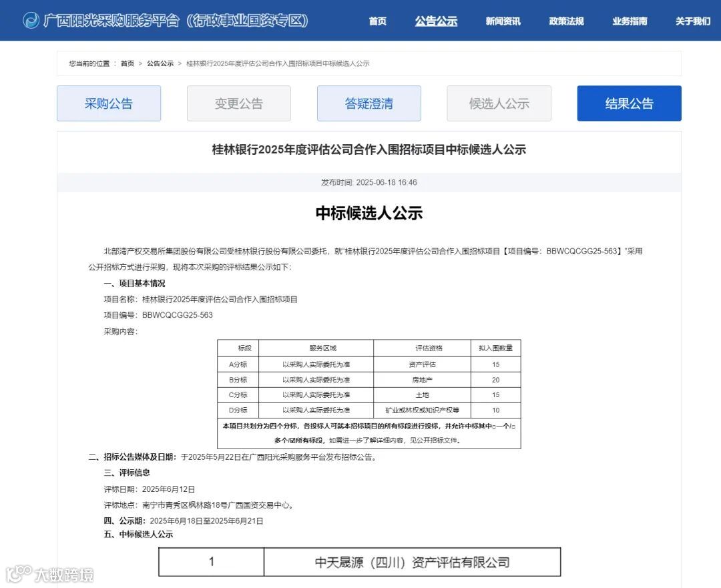Switch to the 变更公告 tab
721x588 pixels.
tap(238, 103)
